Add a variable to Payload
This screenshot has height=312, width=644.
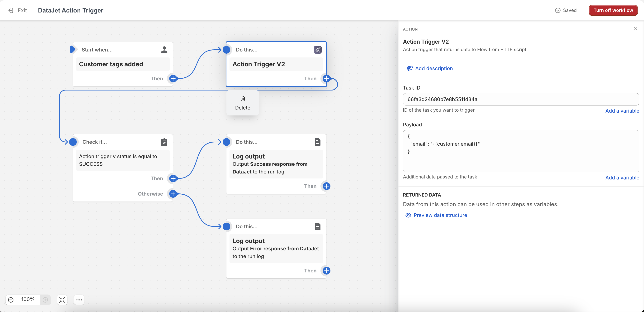coord(622,178)
